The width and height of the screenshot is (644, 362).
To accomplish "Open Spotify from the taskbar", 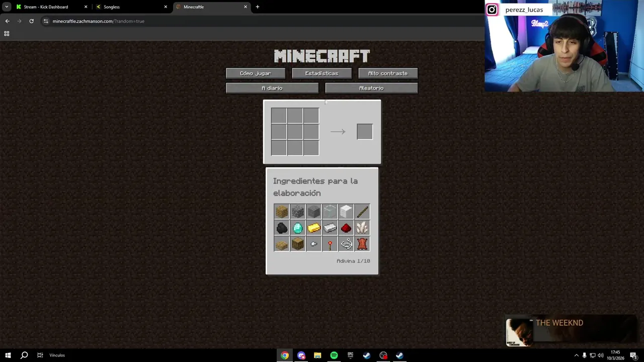I will tap(334, 355).
